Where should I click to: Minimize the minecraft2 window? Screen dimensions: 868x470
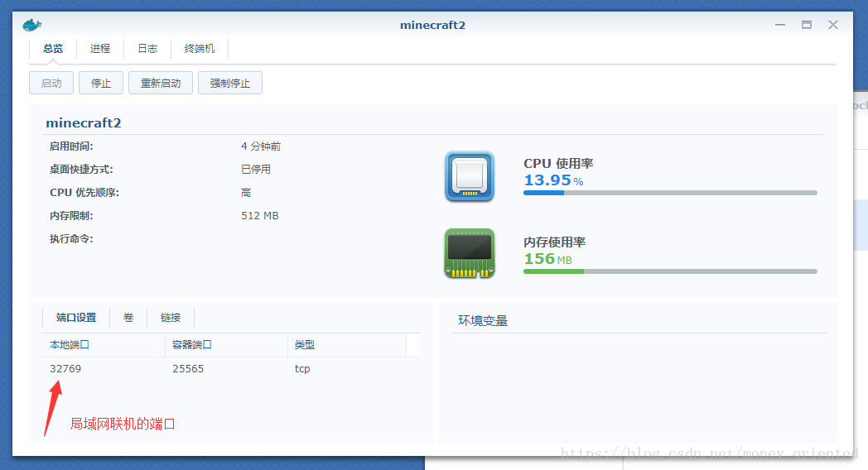[x=780, y=25]
